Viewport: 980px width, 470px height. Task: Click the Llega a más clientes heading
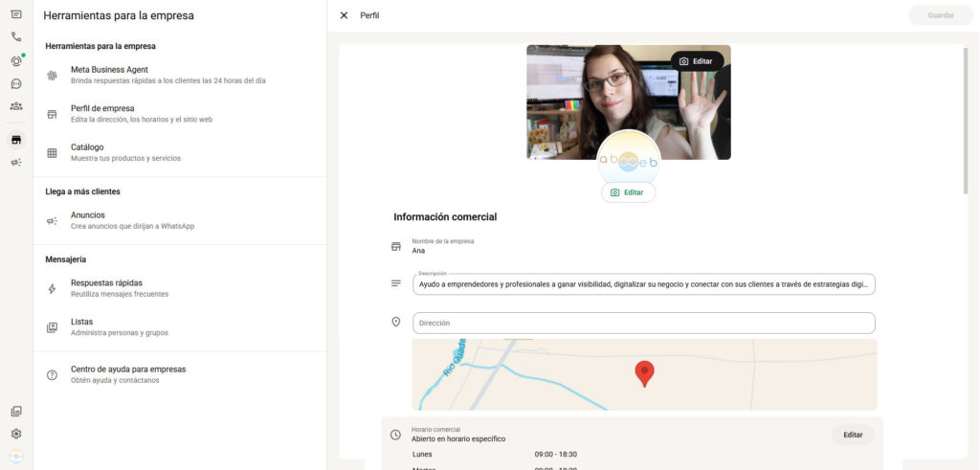tap(82, 191)
